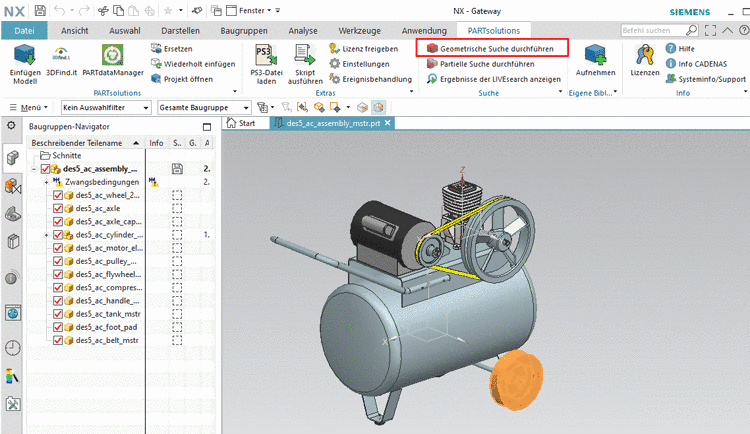Maximize the Baugruppen-Navigator panel
Screen dimensions: 750x434
207,127
